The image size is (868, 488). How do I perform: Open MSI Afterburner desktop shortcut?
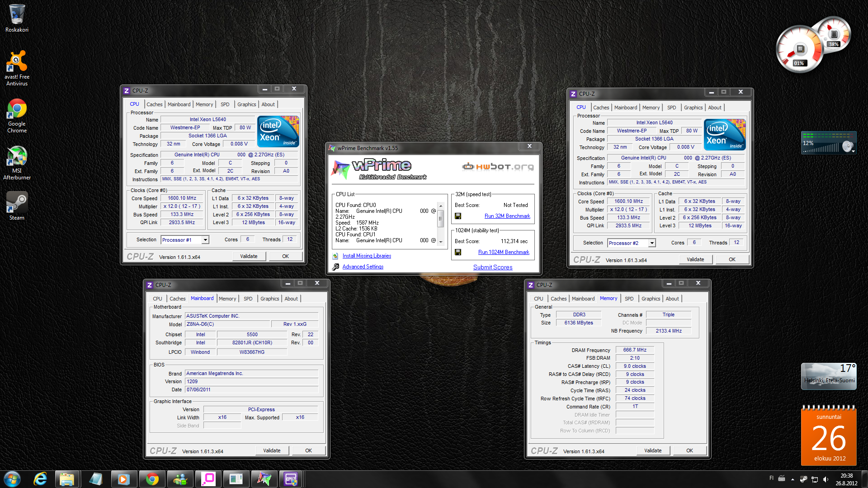17,163
